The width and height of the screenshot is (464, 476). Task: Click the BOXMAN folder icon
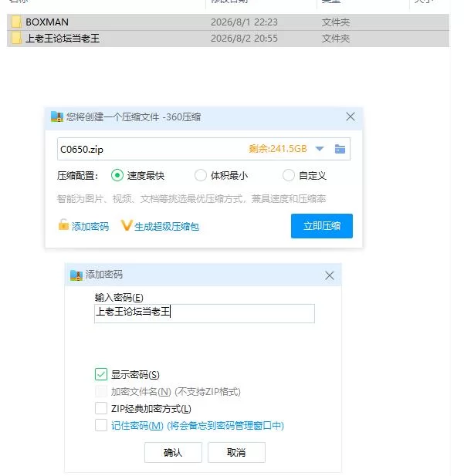(x=16, y=22)
